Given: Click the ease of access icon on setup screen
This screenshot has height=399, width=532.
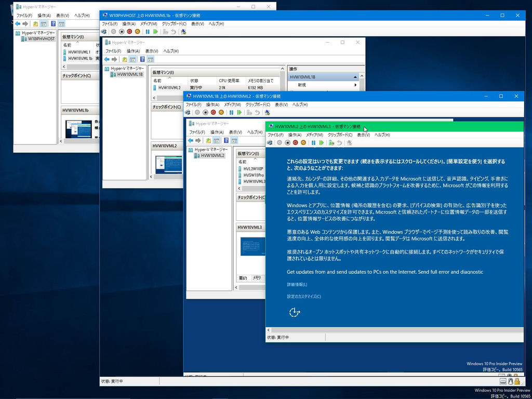Looking at the screenshot, I should point(295,312).
